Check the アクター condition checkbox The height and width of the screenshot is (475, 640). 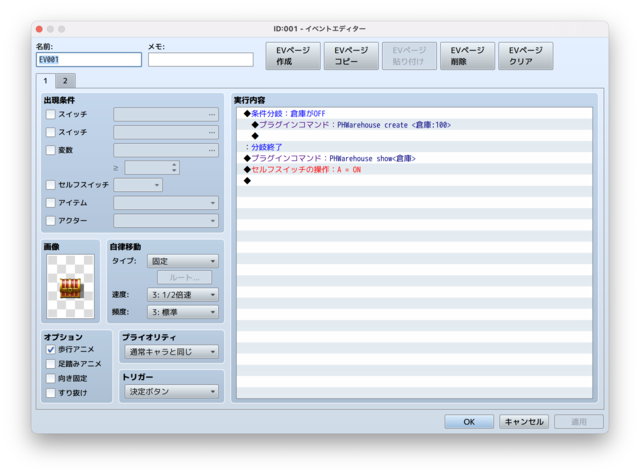coord(51,221)
